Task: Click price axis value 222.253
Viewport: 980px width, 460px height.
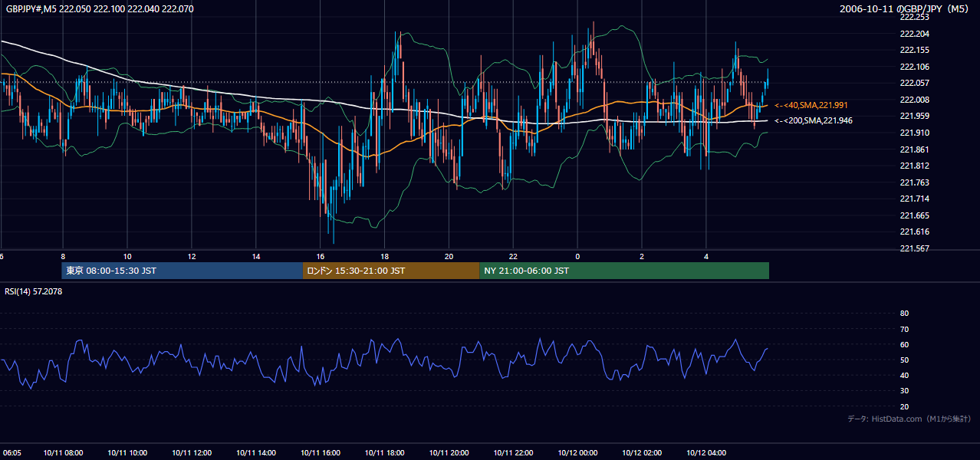Action: click(x=914, y=17)
